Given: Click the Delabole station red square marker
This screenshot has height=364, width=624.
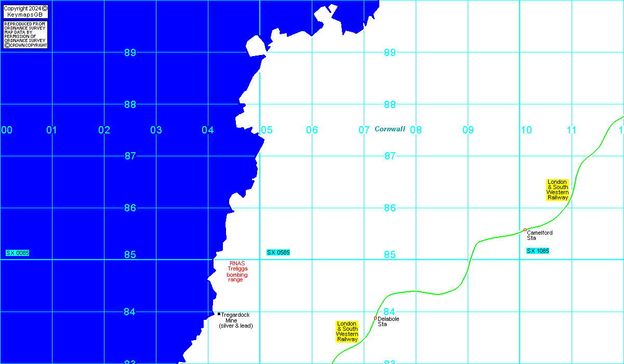Looking at the screenshot, I should point(375,318).
